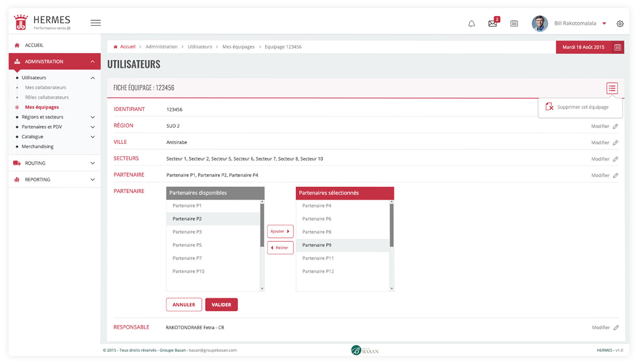
Task: Click the selected partners scrollbar thumb
Action: tap(392, 225)
